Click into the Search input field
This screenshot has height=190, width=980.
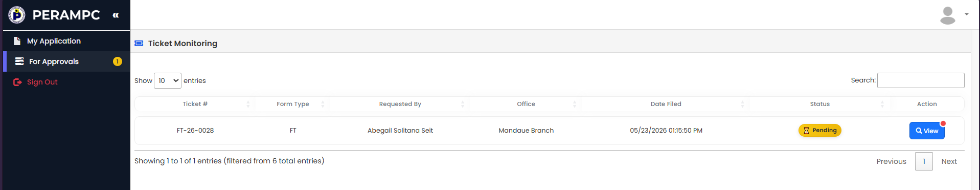(x=921, y=80)
